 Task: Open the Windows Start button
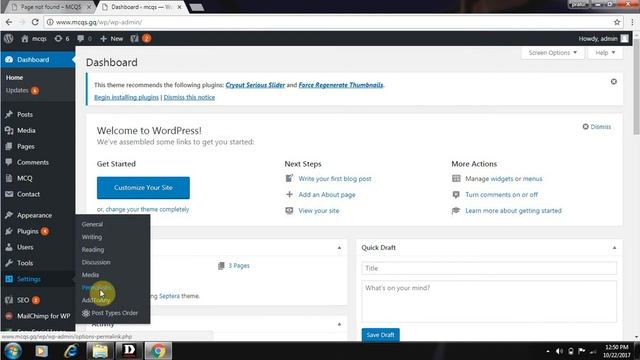click(x=13, y=351)
